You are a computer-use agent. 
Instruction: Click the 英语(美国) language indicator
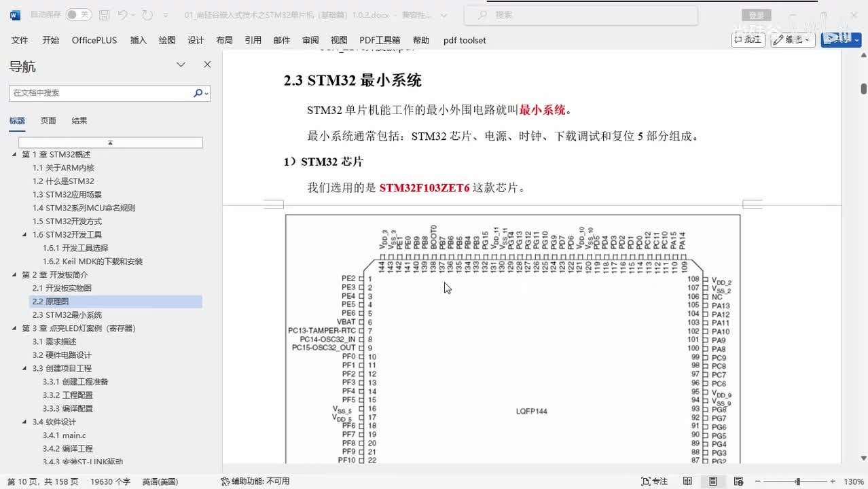[x=160, y=482]
